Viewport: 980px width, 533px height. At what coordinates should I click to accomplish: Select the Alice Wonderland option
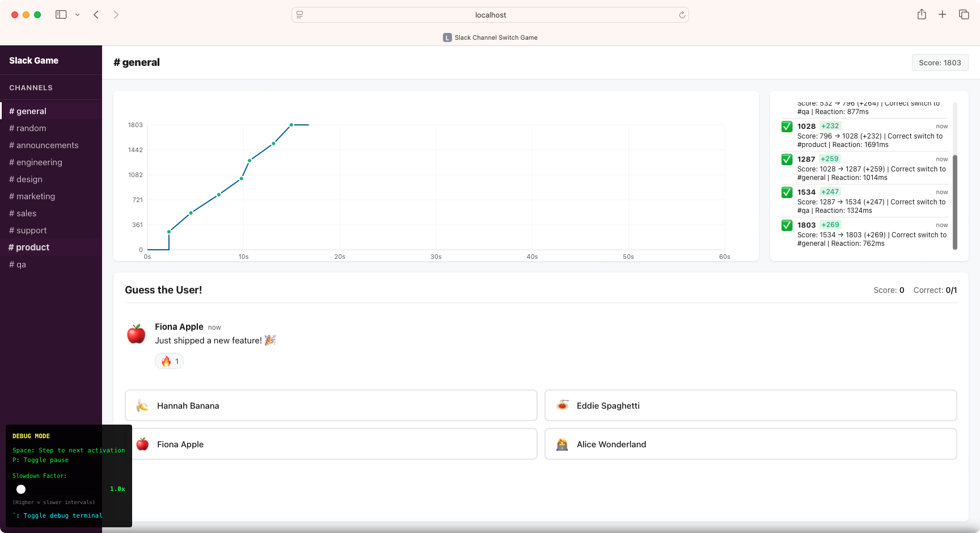[750, 444]
